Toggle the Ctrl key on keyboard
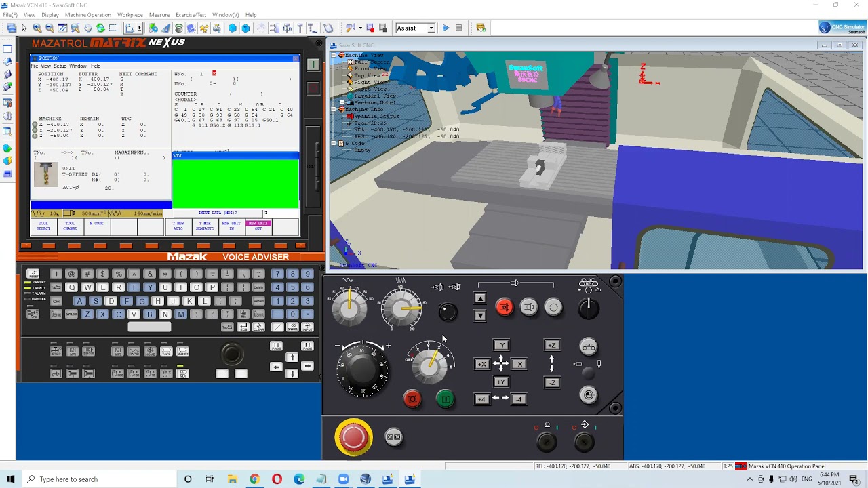 click(56, 301)
